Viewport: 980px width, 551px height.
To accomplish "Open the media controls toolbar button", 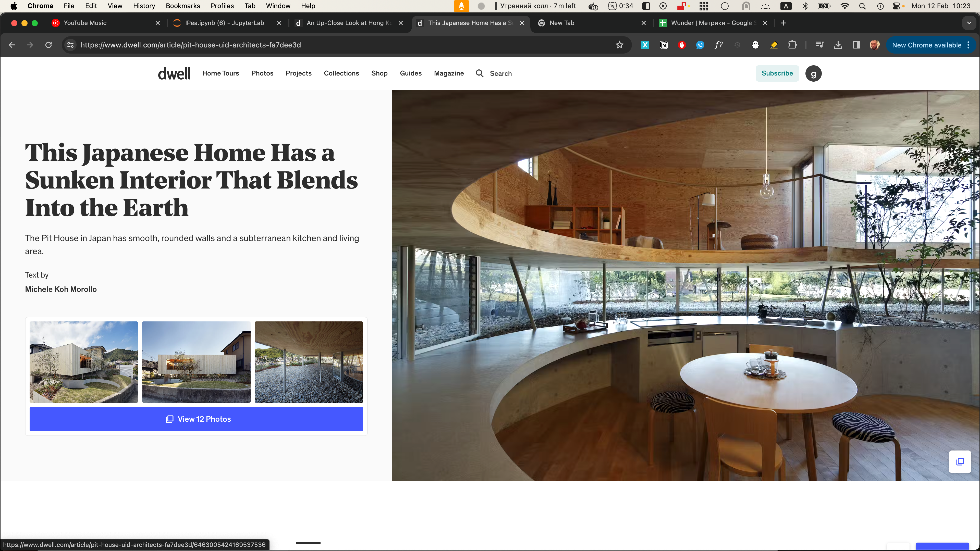I will (819, 45).
